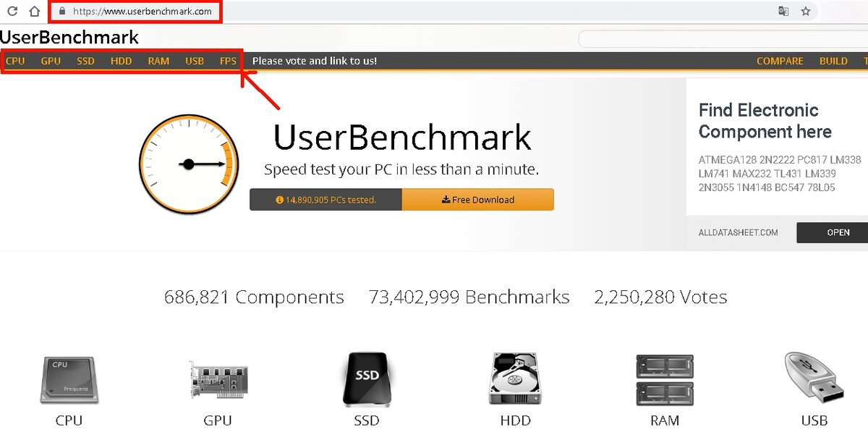Open the COMPARE menu item
Screen dimensions: 868x435
pyautogui.click(x=780, y=61)
